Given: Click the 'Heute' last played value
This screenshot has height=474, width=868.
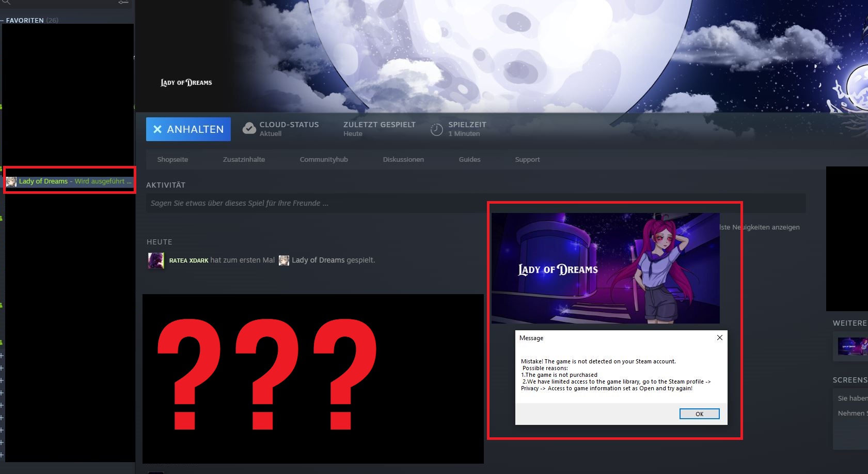Looking at the screenshot, I should (x=353, y=134).
